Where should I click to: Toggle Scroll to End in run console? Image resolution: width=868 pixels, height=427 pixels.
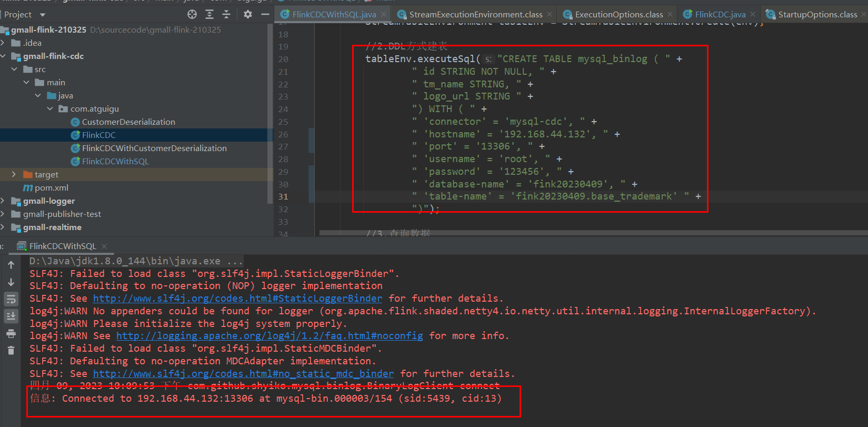pyautogui.click(x=11, y=316)
